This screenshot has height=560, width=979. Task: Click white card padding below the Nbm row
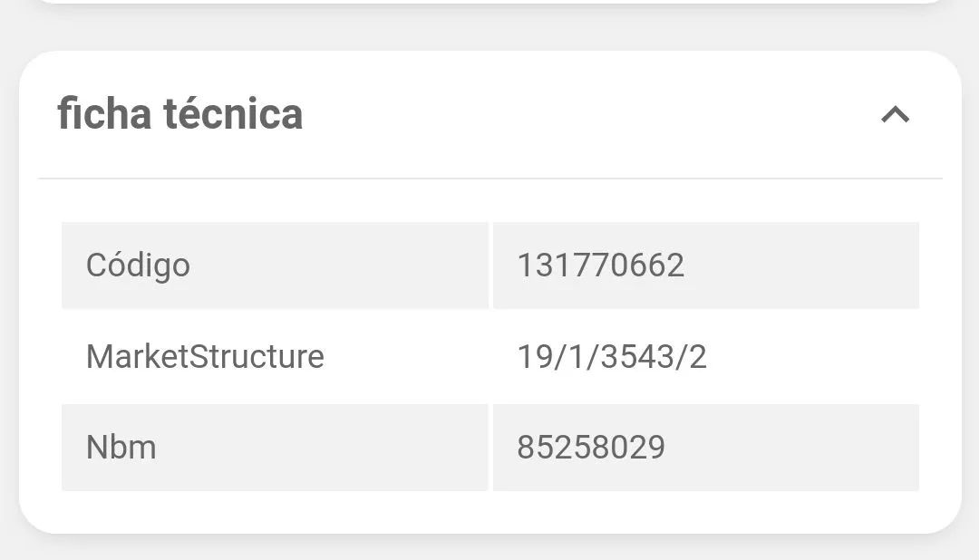coord(489,512)
